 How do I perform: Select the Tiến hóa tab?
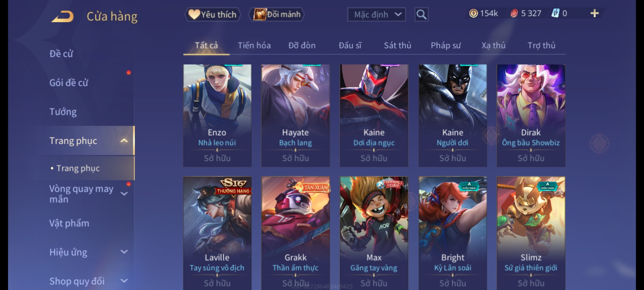click(254, 45)
